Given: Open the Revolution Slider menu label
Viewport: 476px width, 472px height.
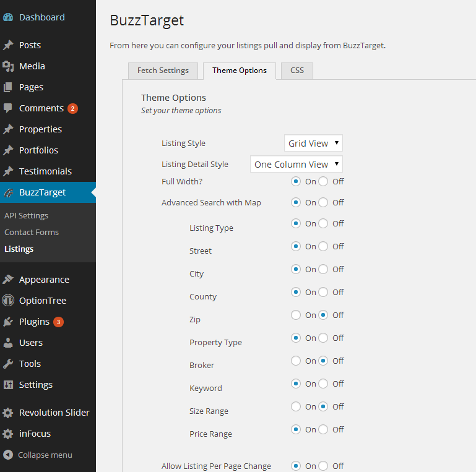Looking at the screenshot, I should pos(54,413).
